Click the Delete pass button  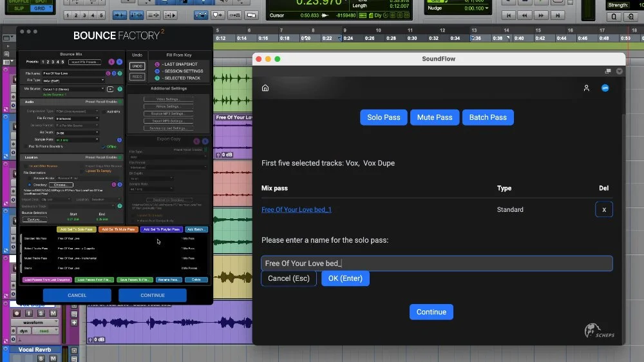(x=196, y=280)
